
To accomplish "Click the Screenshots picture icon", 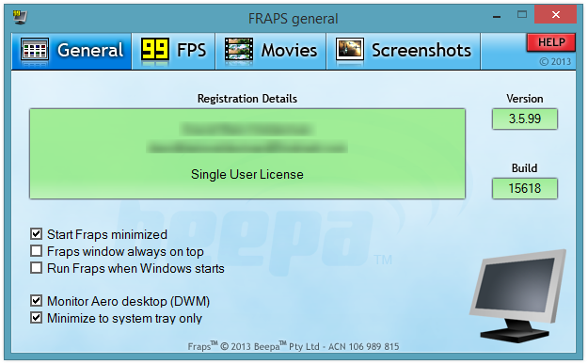I will pos(349,49).
